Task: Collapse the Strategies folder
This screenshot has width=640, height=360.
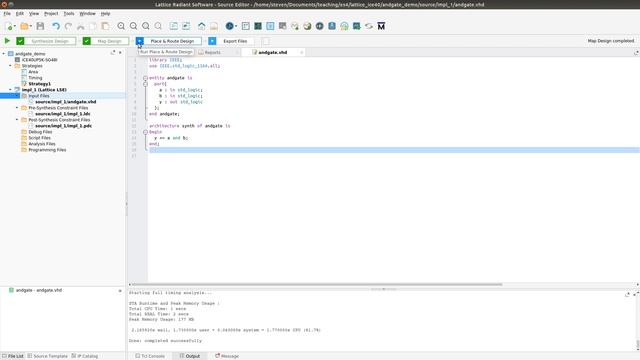Action: (10, 66)
